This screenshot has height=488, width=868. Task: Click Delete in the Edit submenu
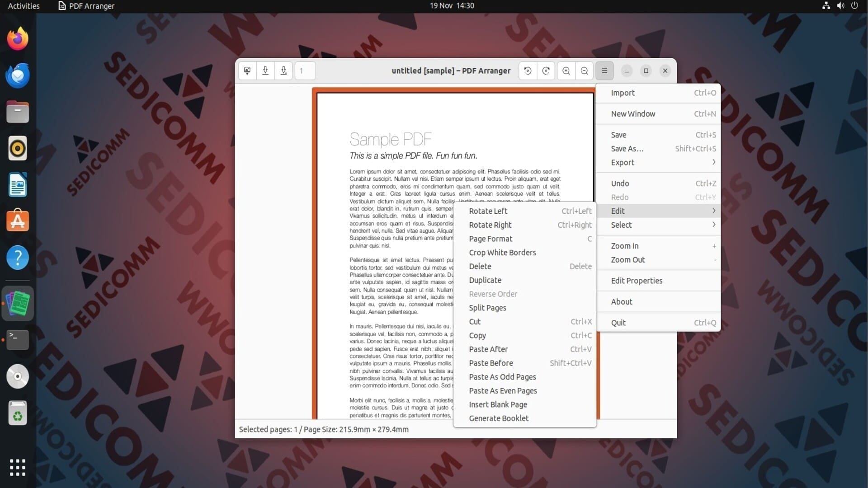click(525, 267)
